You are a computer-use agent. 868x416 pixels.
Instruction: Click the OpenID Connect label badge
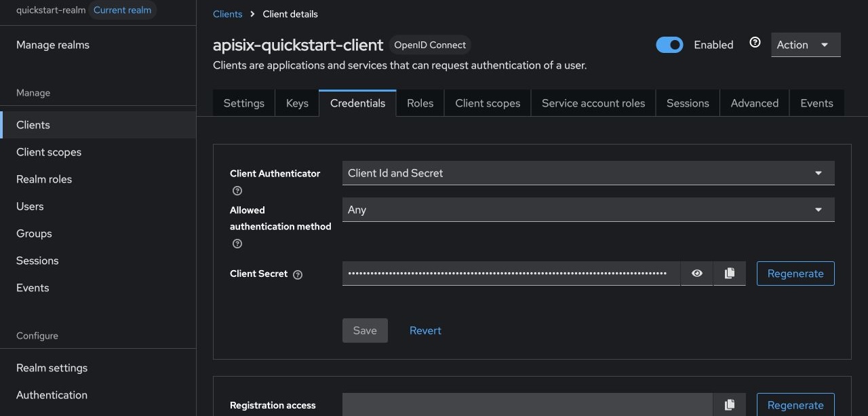(x=430, y=45)
